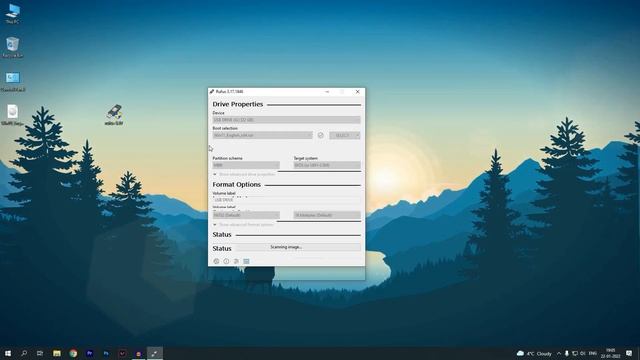Open Task View on the taskbar
Viewport: 640px width, 360px height.
coord(40,353)
